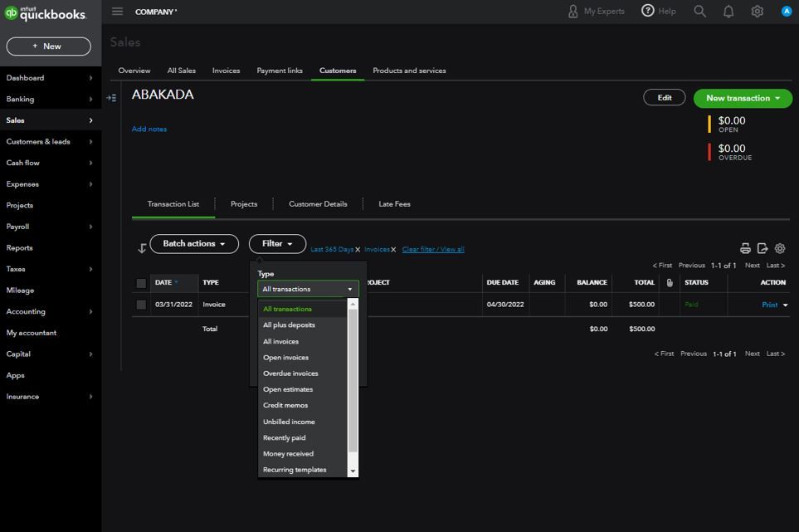Open the Batch actions dropdown
Image resolution: width=799 pixels, height=532 pixels.
[193, 244]
